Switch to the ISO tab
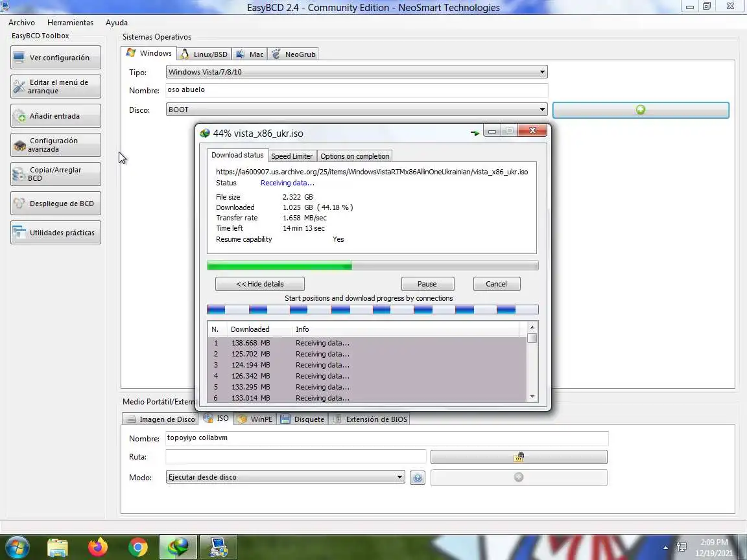 [217, 418]
